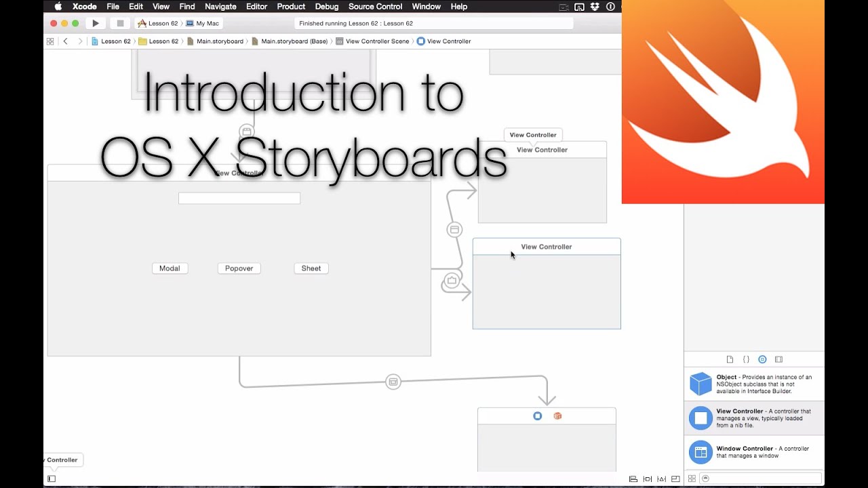Click the View Controller tooltip label on canvas
Screen dimensions: 868x488
click(x=533, y=135)
